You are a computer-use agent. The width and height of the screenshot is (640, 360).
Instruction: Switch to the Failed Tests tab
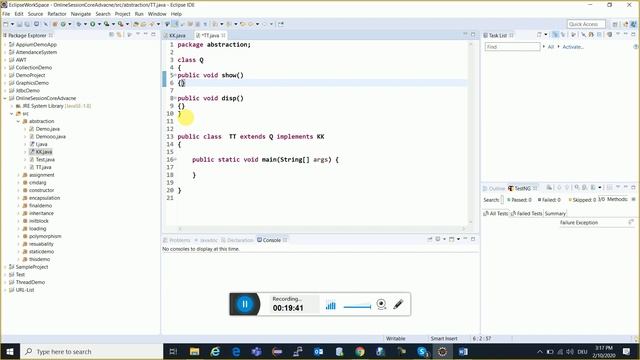click(x=527, y=213)
